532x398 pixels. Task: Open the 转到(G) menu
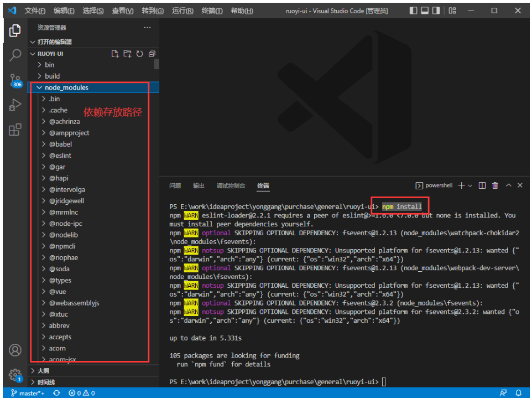coord(153,11)
